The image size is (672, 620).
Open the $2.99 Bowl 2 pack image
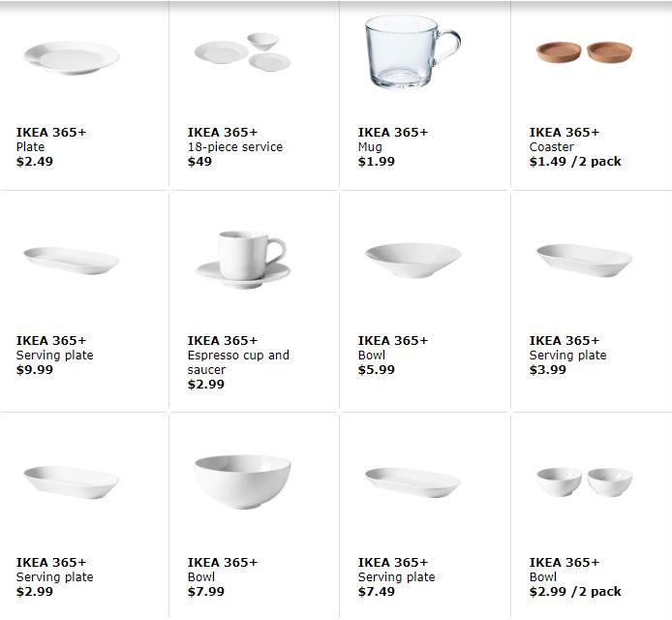[x=584, y=481]
